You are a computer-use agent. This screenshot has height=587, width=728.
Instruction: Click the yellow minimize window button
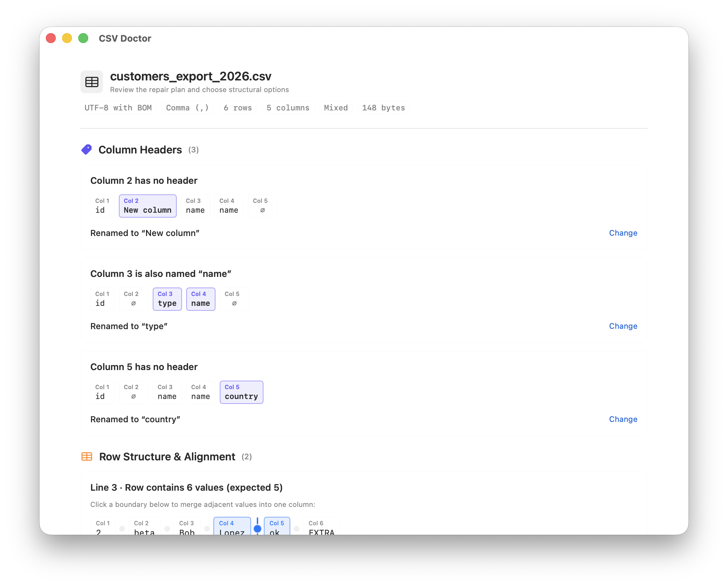67,38
